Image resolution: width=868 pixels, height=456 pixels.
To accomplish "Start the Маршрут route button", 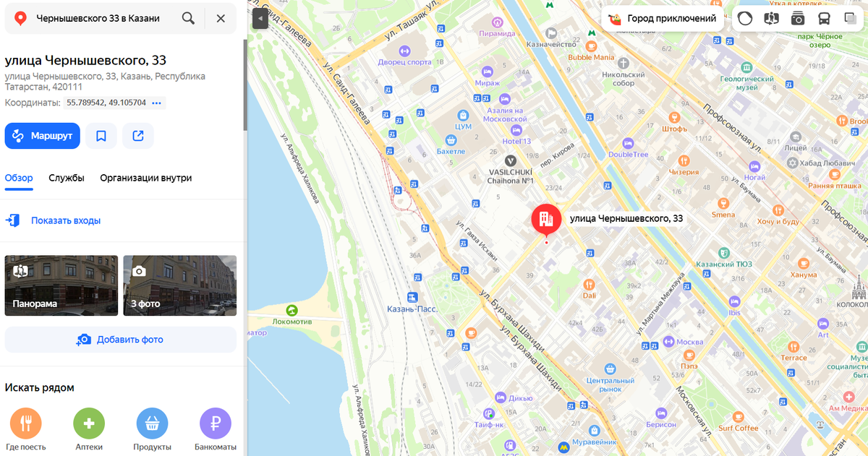I will coord(43,136).
